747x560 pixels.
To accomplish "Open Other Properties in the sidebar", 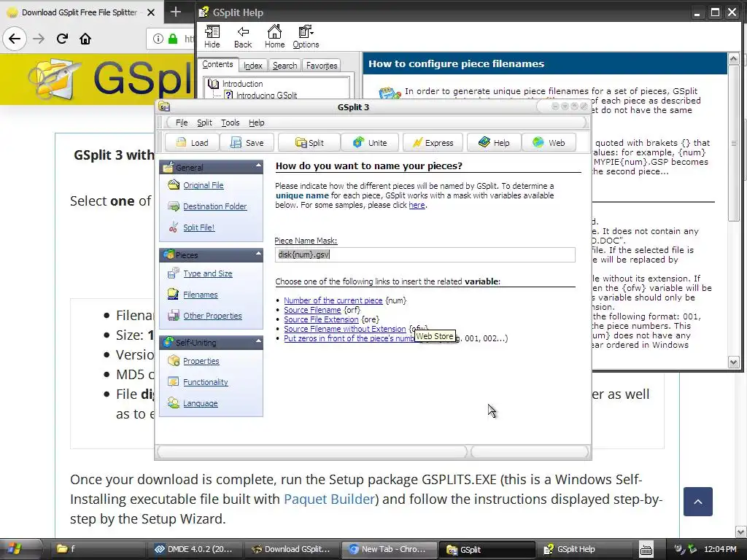I will point(212,315).
